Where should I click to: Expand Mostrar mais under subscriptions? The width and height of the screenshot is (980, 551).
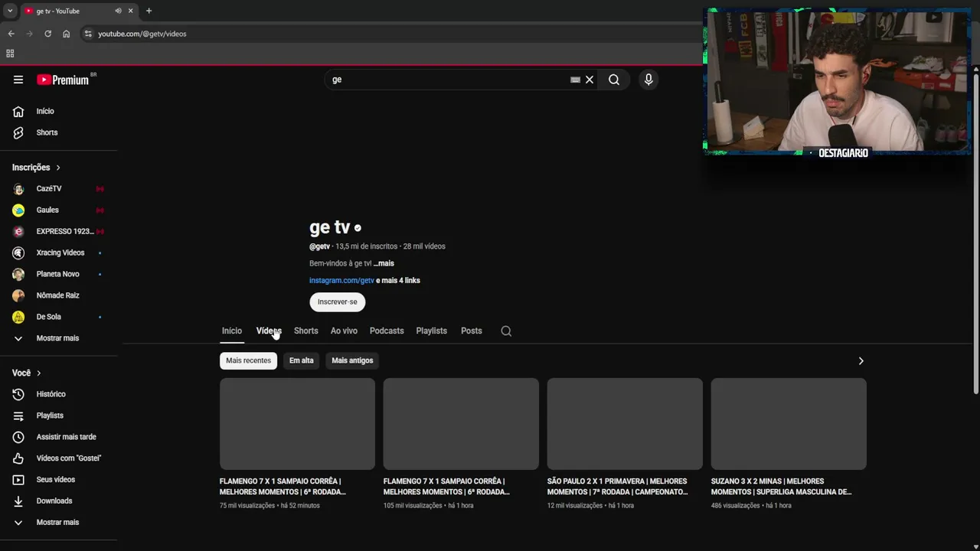(x=59, y=338)
